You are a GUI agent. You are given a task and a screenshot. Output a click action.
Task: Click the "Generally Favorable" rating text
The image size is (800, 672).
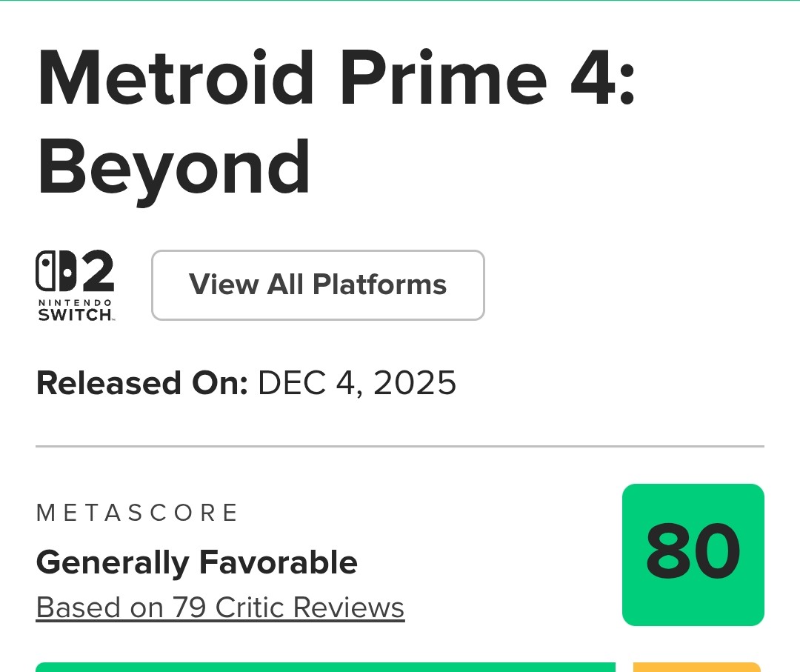(x=196, y=562)
